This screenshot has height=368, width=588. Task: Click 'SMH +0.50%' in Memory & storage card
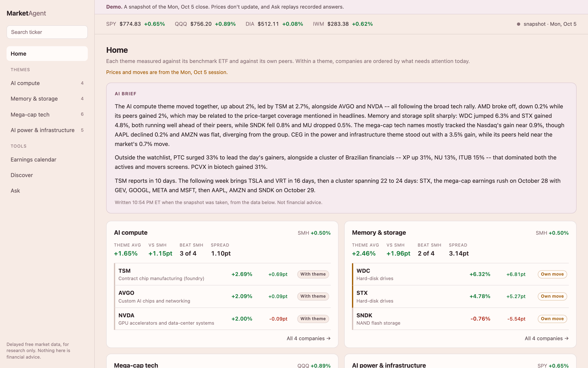(x=552, y=233)
